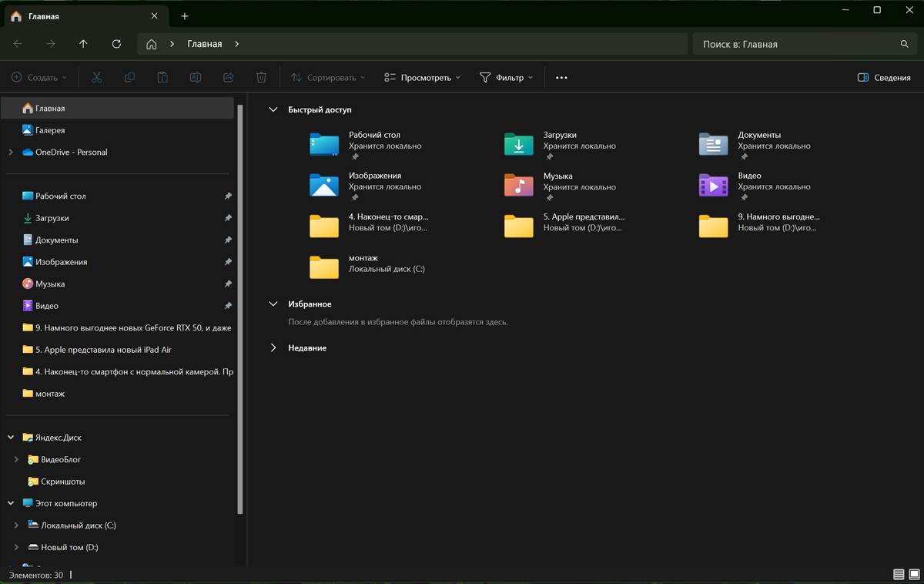Click the Cut scissors icon in toolbar

click(96, 78)
